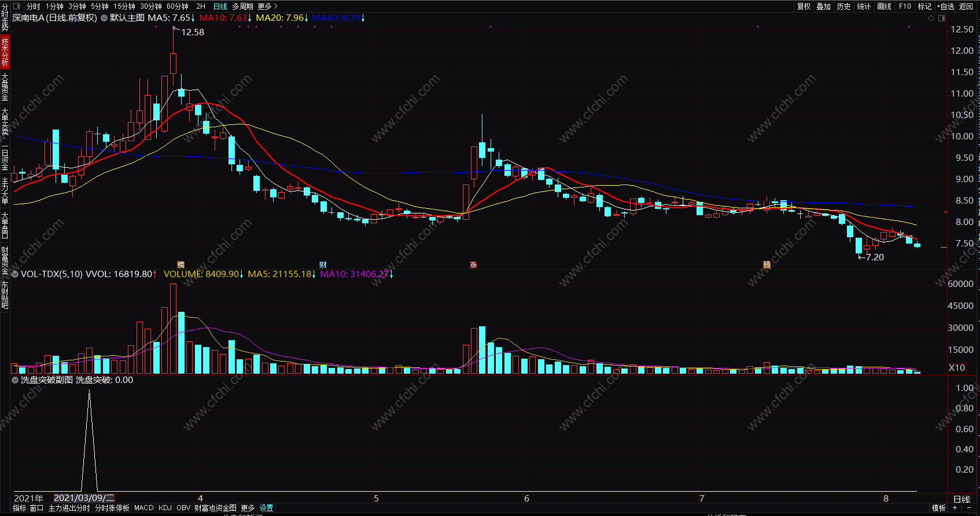Image resolution: width=980 pixels, height=516 pixels.
Task: Activate the 画线 drawing tools
Action: tap(884, 6)
